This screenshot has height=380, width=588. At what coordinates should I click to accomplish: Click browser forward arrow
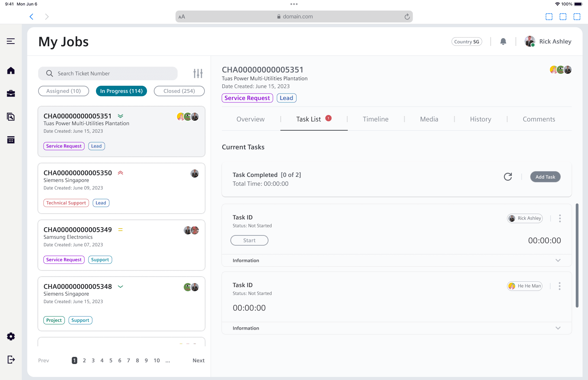click(x=47, y=17)
